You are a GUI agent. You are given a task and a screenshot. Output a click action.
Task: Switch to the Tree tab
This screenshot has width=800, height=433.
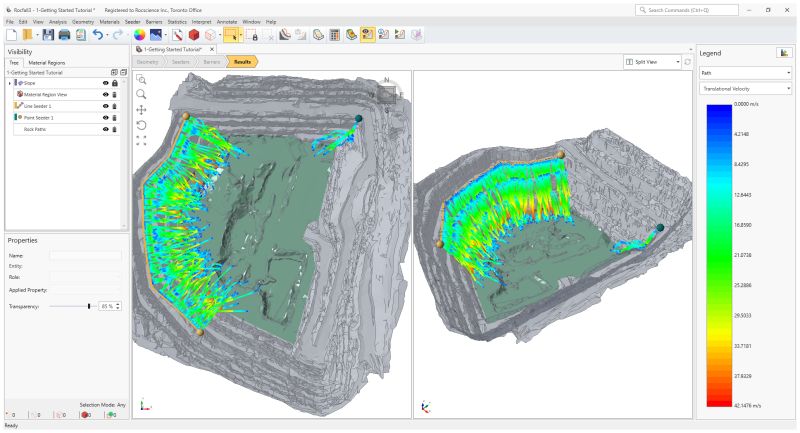coord(14,63)
